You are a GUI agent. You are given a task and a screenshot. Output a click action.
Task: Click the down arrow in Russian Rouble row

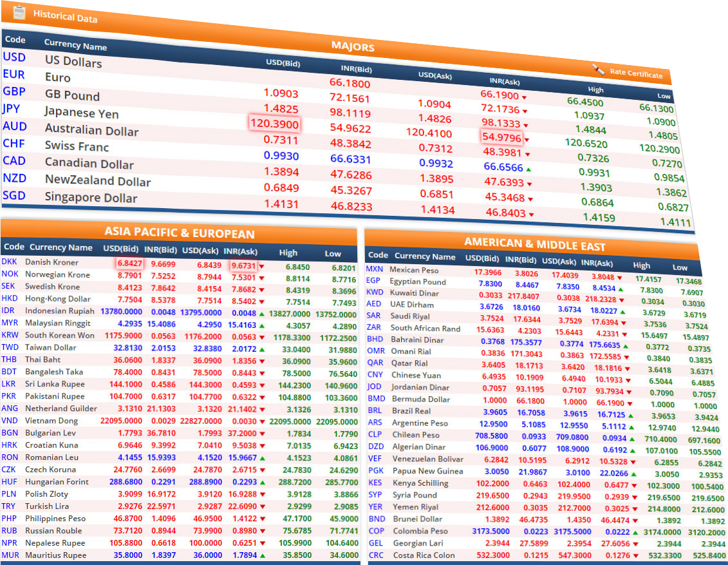point(263,531)
